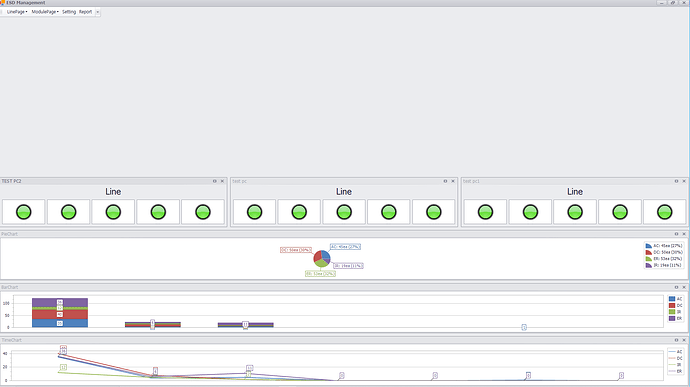Click the DC swatch in BarChart legend
The height and width of the screenshot is (387, 690).
tap(672, 306)
